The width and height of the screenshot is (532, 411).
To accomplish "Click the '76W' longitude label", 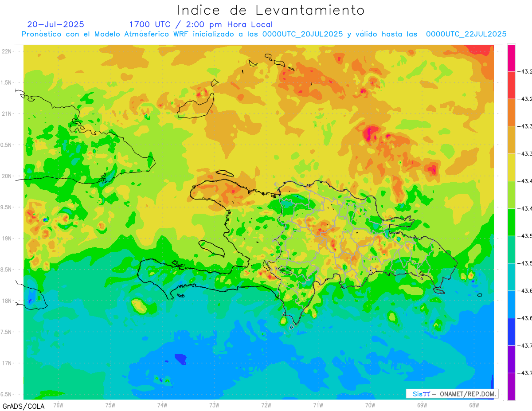I will click(x=58, y=405).
